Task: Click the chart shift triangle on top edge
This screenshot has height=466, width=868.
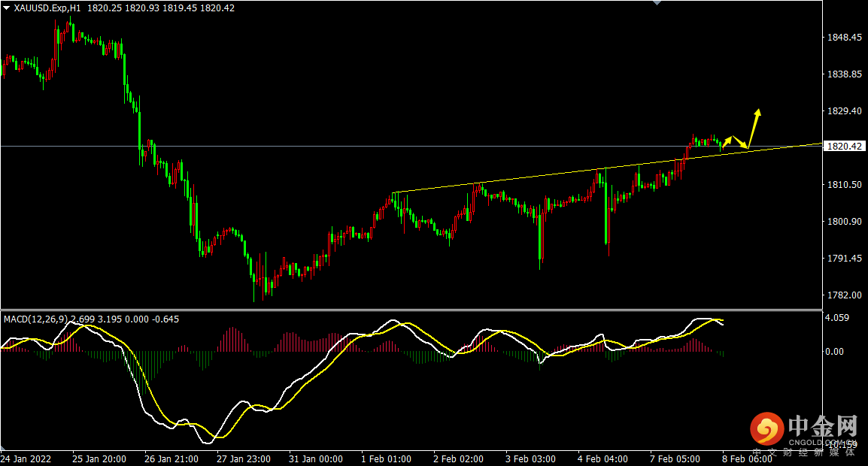Action: click(658, 3)
